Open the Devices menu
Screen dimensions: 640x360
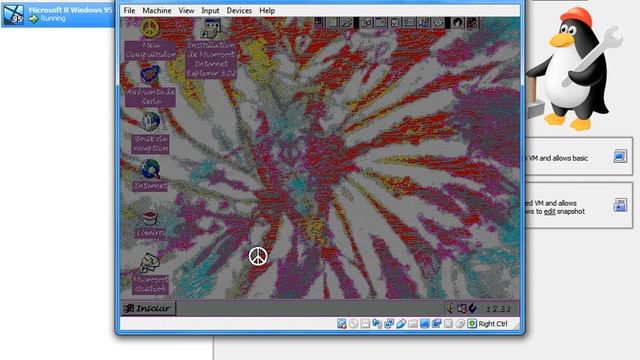tap(239, 11)
